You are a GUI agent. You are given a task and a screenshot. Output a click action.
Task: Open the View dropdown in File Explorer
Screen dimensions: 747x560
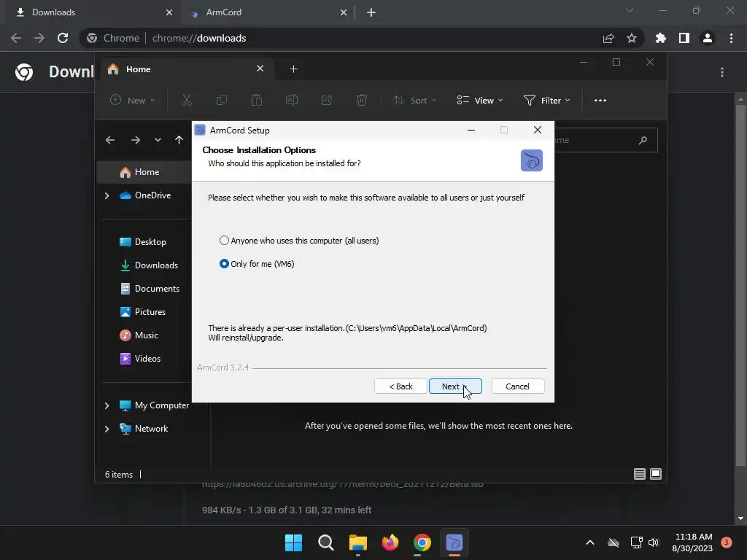click(x=480, y=100)
